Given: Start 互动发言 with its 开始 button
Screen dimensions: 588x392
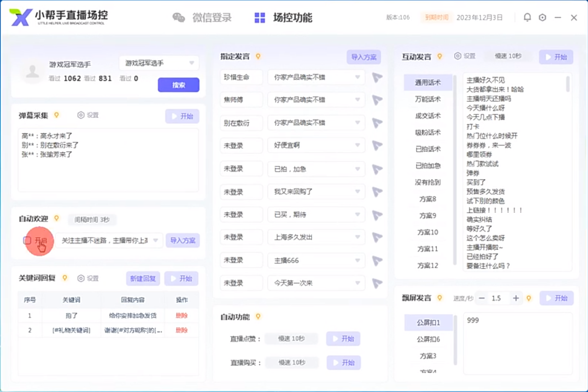Looking at the screenshot, I should click(x=556, y=57).
